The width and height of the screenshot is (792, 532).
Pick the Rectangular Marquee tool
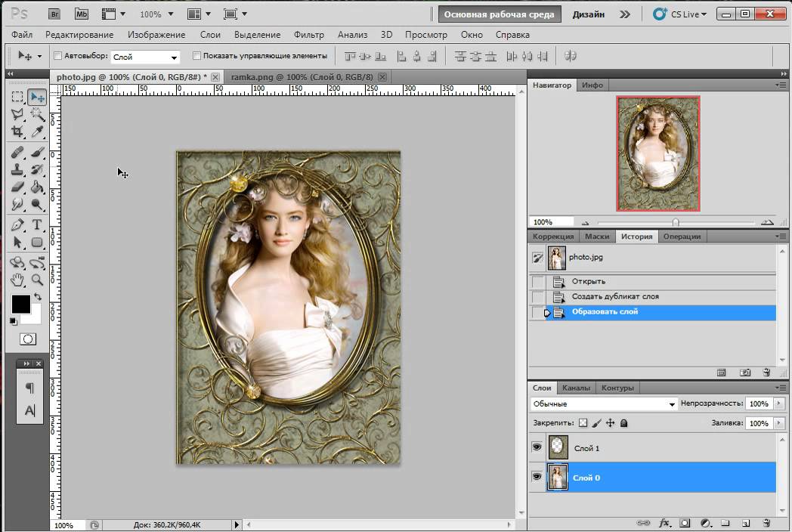[17, 97]
